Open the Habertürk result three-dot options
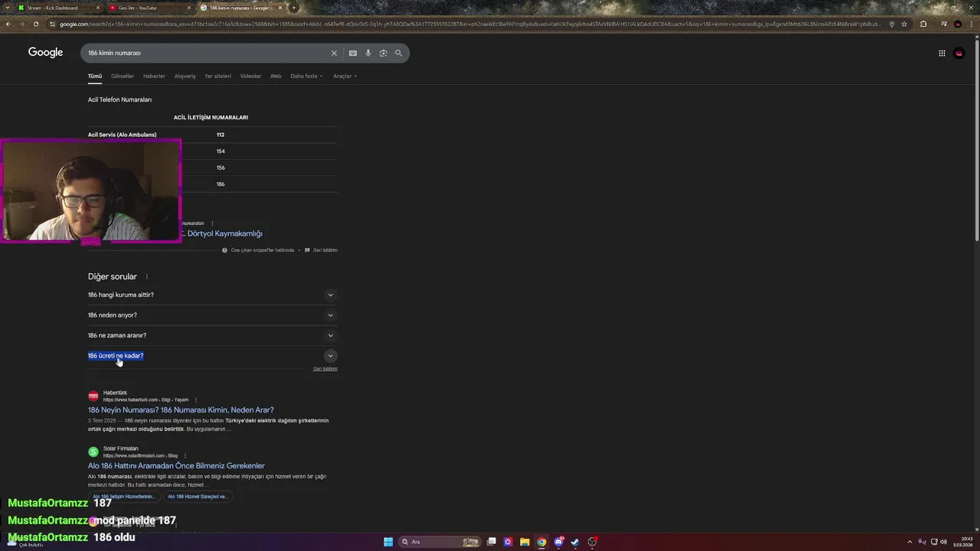The height and width of the screenshot is (551, 980). click(x=196, y=399)
